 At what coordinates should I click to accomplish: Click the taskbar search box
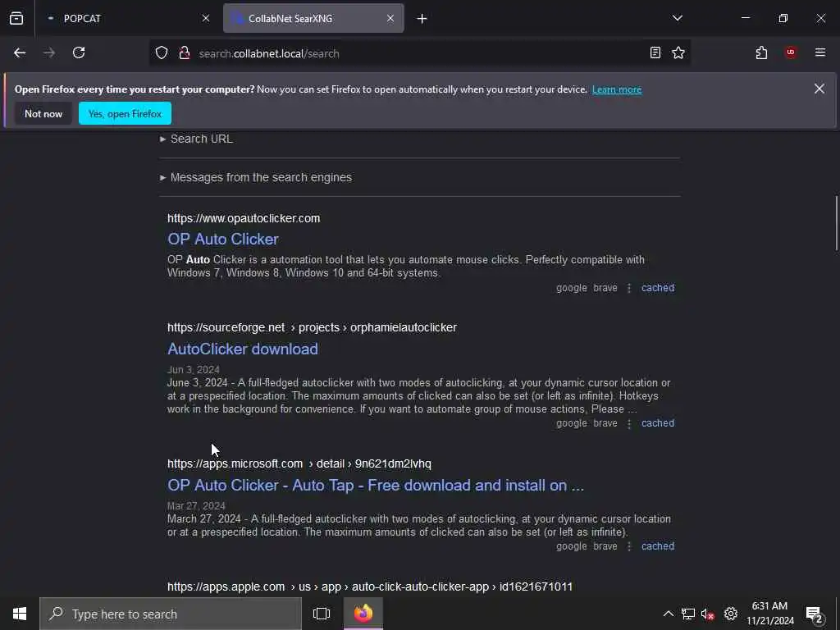coord(171,614)
